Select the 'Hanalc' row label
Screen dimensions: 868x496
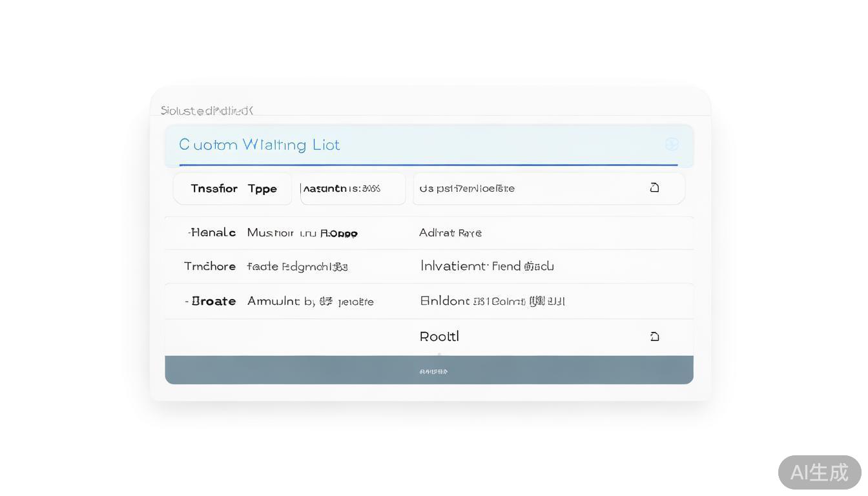click(212, 232)
